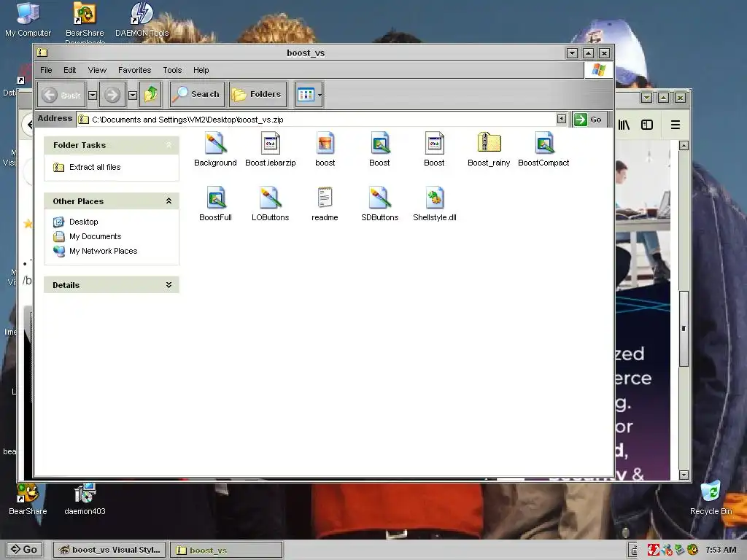Click browser scrollbar up arrow
The width and height of the screenshot is (747, 560).
[x=684, y=145]
